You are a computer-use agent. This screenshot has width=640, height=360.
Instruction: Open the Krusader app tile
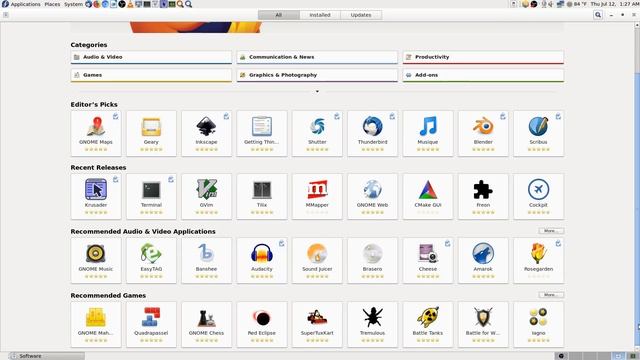pyautogui.click(x=96, y=196)
